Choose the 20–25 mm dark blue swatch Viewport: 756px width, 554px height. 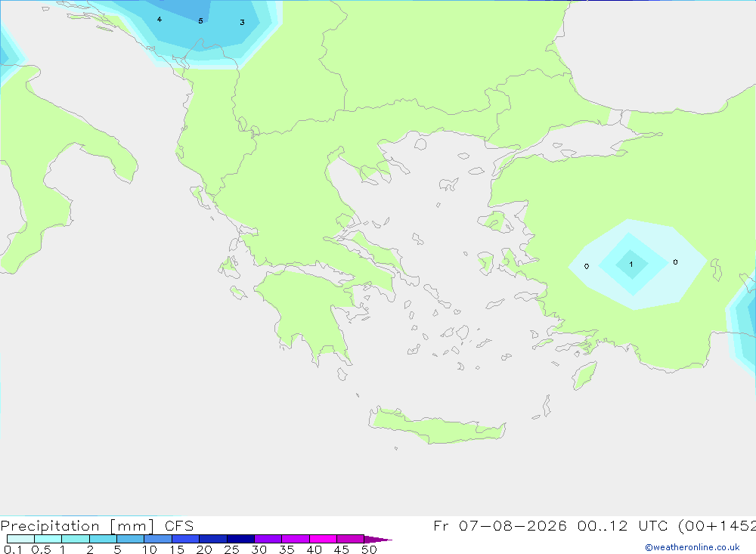click(213, 539)
